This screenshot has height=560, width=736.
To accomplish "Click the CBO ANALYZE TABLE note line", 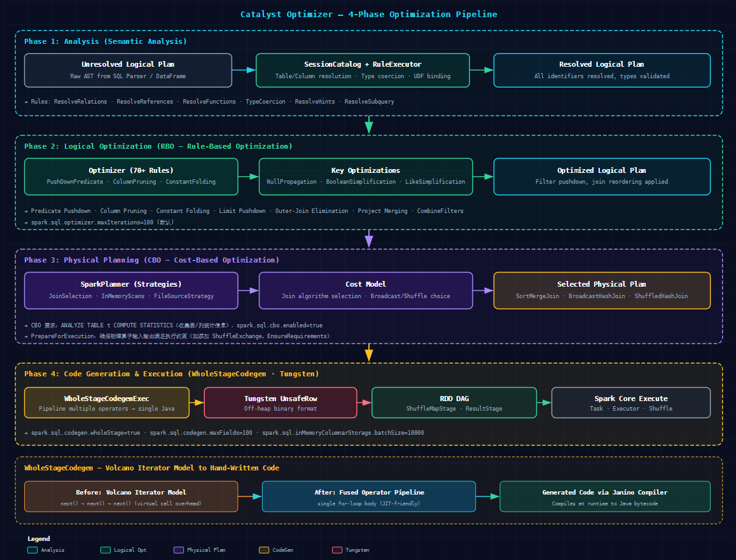I will pos(174,325).
